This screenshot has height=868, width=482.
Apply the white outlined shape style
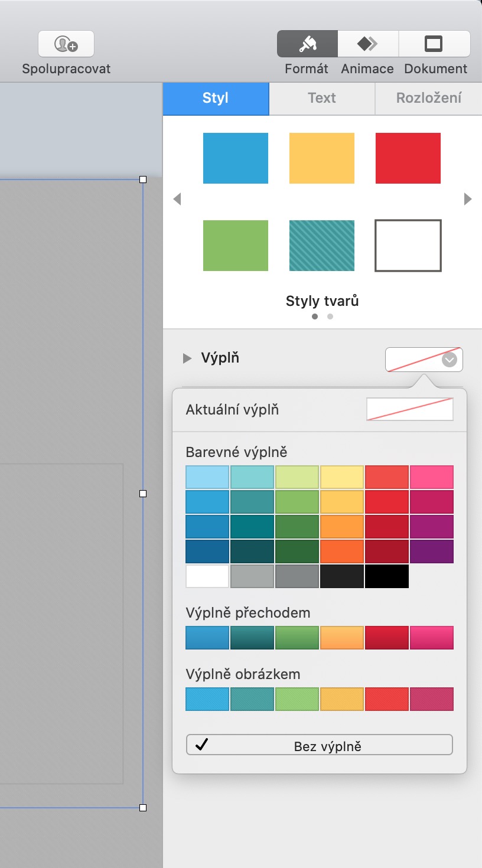(408, 246)
